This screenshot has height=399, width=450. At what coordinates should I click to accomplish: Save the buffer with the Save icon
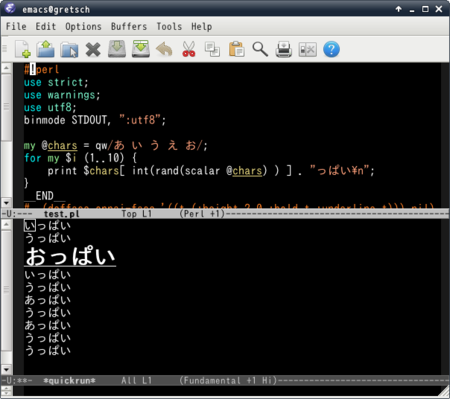coord(117,49)
